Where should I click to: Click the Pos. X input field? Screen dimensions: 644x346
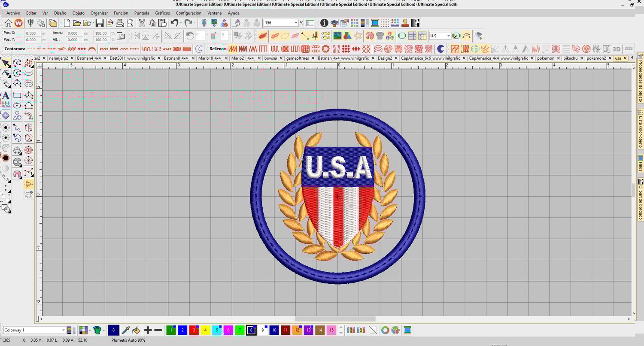[33, 33]
